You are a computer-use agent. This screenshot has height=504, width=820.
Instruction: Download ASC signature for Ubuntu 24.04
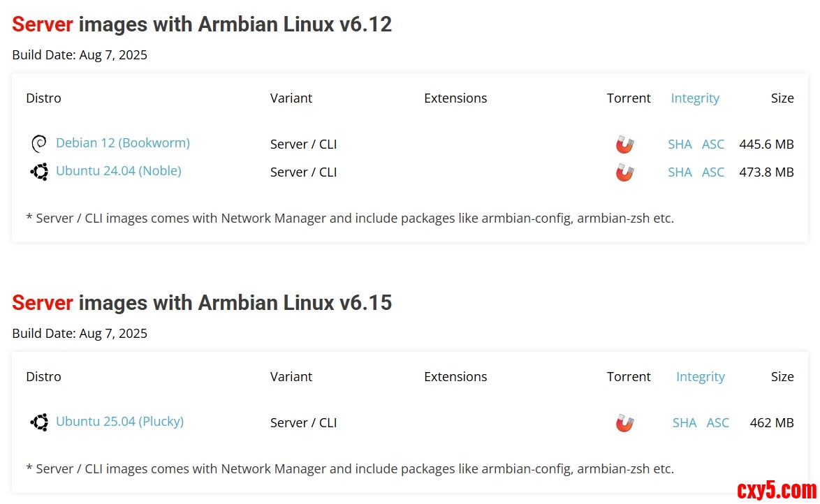click(713, 172)
